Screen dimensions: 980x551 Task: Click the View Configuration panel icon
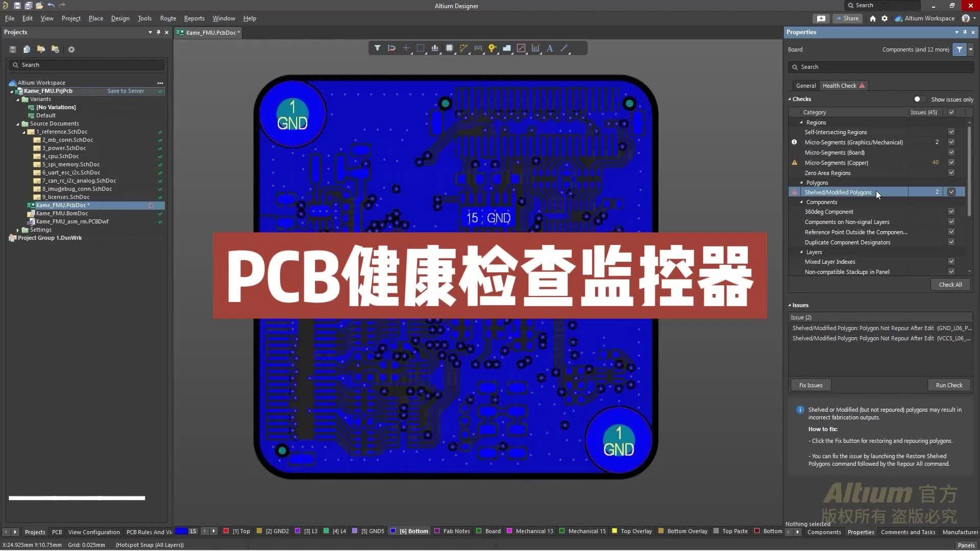coord(94,532)
